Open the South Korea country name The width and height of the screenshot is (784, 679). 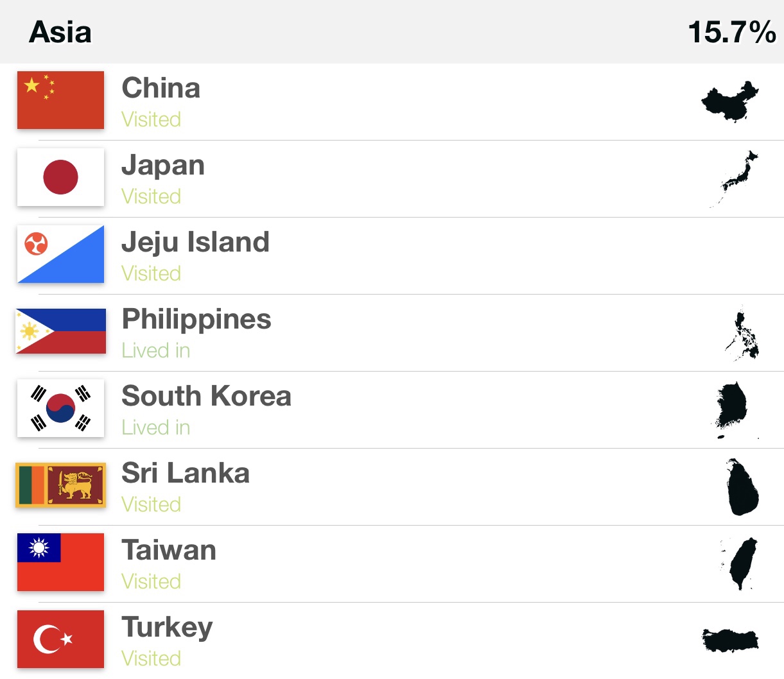pos(206,396)
